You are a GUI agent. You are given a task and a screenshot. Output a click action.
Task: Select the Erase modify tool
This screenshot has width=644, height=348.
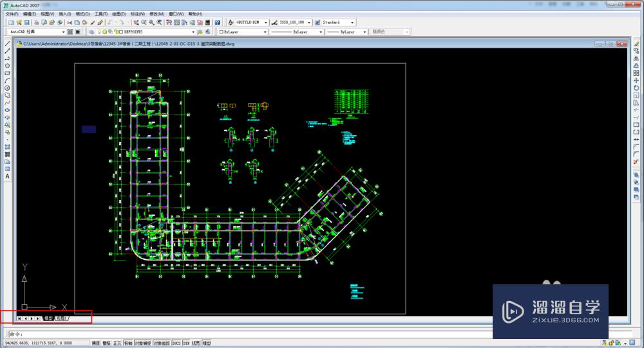(x=636, y=44)
